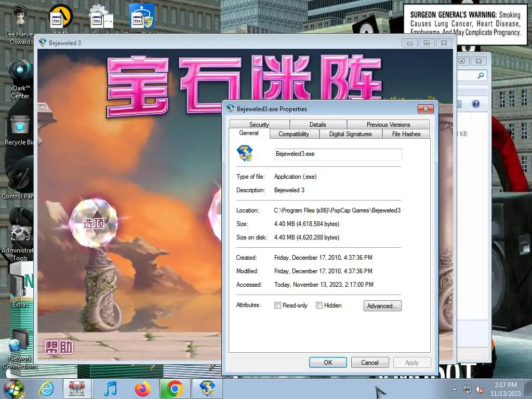Image resolution: width=532 pixels, height=399 pixels.
Task: Click the file location path text
Action: coord(337,210)
